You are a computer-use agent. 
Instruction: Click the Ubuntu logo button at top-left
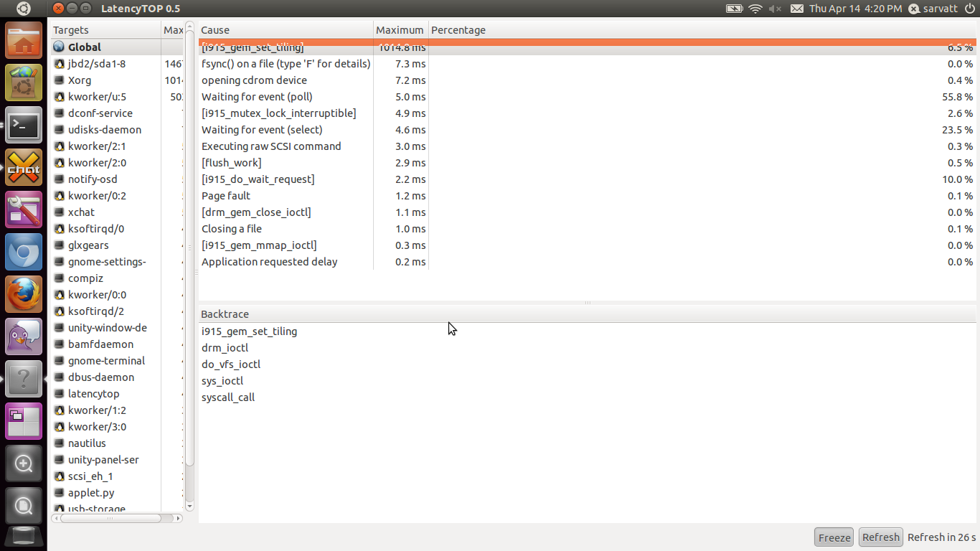coord(24,9)
